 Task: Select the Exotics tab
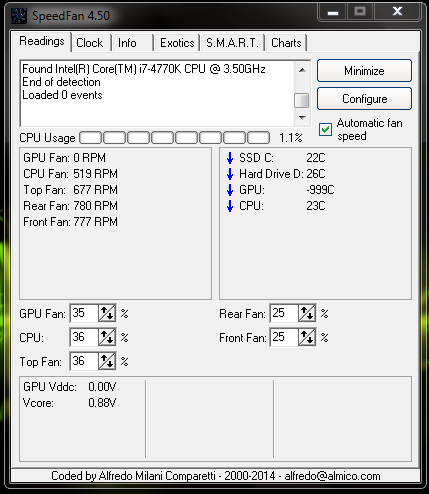coord(177,43)
